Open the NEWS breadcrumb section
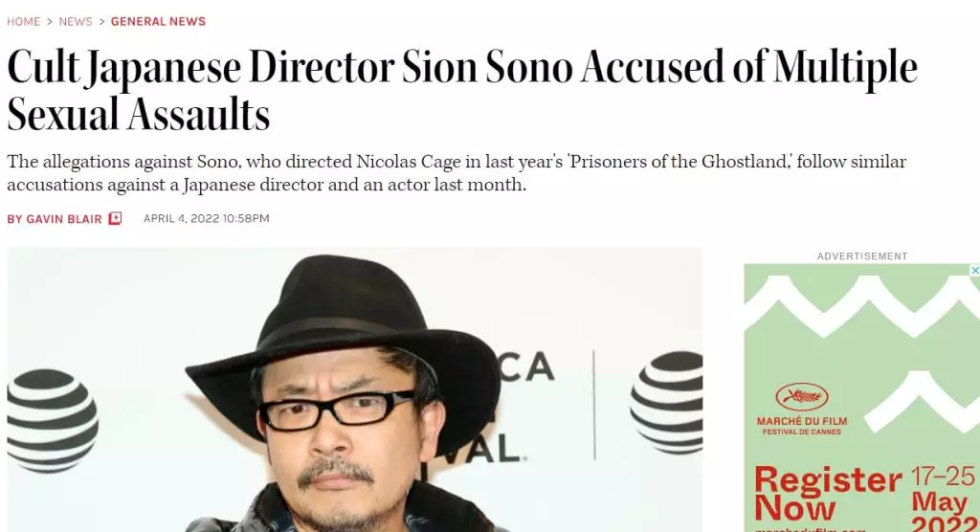The width and height of the screenshot is (980, 532). point(76,22)
